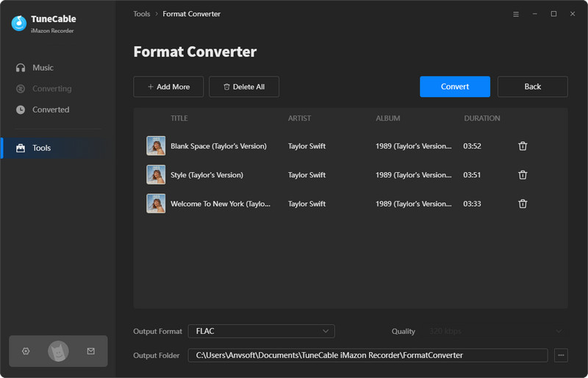Click the Tools breadcrumb link
Image resolution: width=588 pixels, height=378 pixels.
tap(142, 14)
